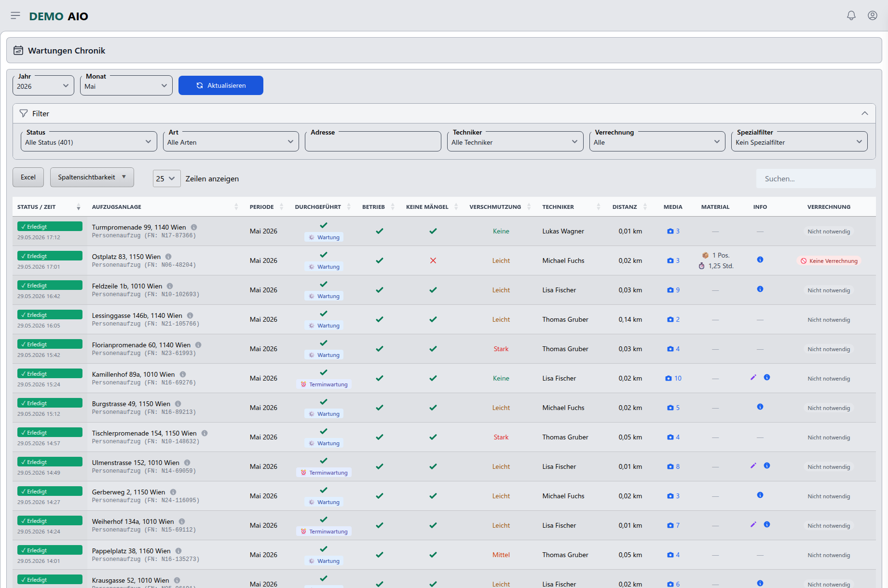Click the edit pencil icon for Weiherhof 134a
The image size is (888, 588).
tap(753, 524)
